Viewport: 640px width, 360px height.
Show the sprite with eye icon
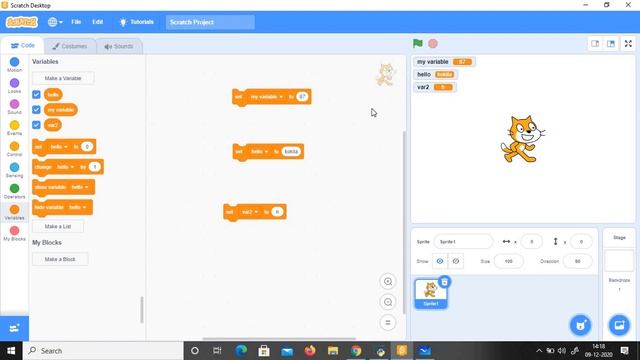tap(440, 261)
